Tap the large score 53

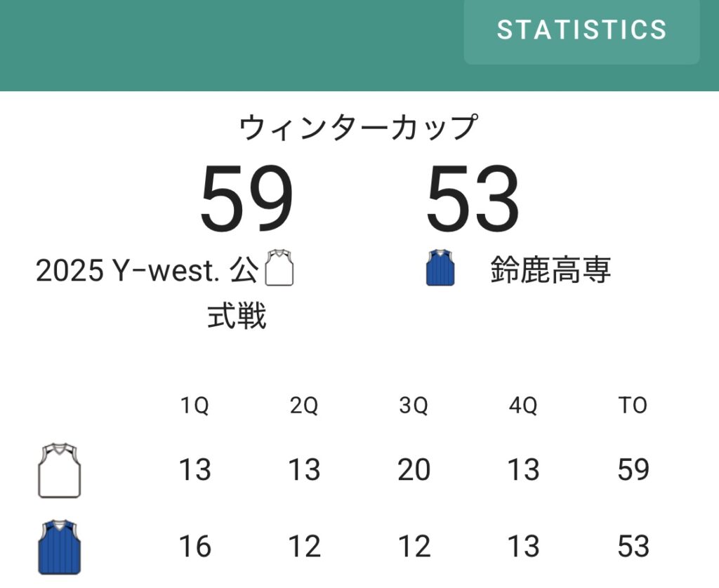473,199
